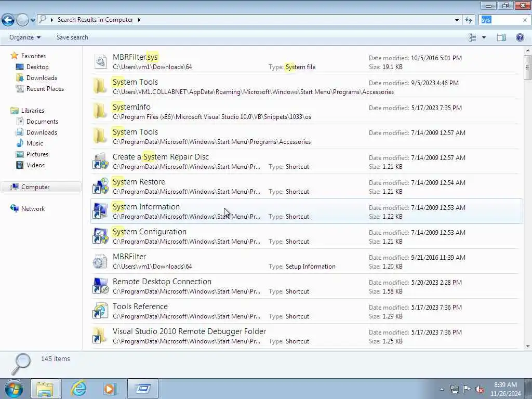The height and width of the screenshot is (399, 532).
Task: Open the recent pages dropdown arrow
Action: click(x=33, y=20)
